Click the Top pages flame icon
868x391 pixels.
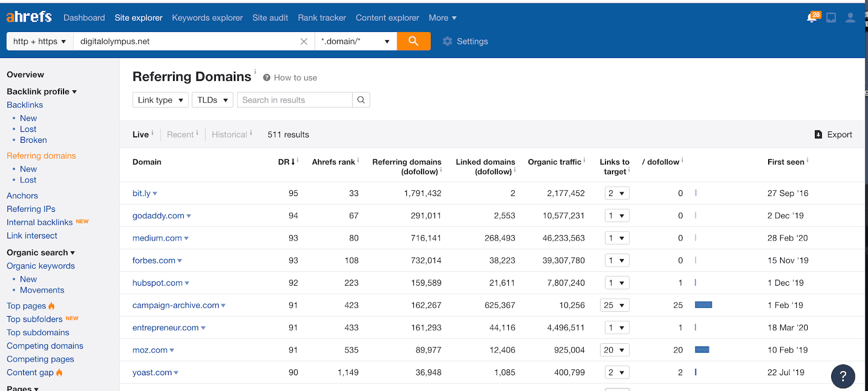point(52,306)
